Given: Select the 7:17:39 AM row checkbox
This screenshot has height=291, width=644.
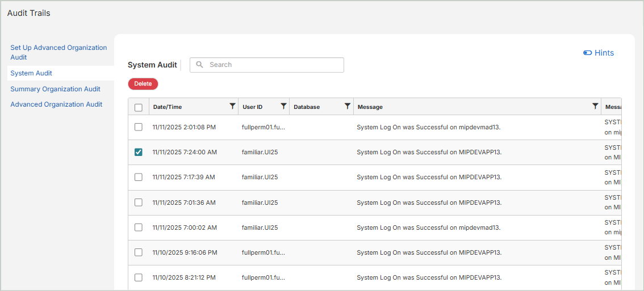Looking at the screenshot, I should [139, 177].
